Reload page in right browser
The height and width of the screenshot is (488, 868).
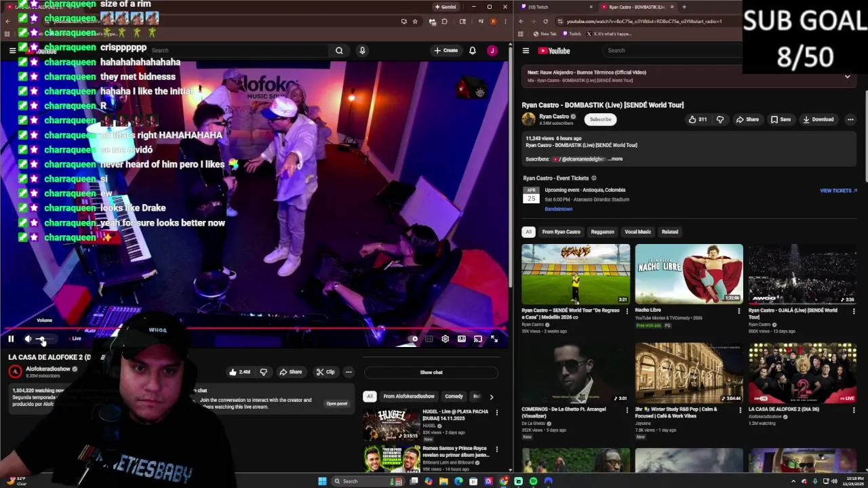tap(545, 21)
